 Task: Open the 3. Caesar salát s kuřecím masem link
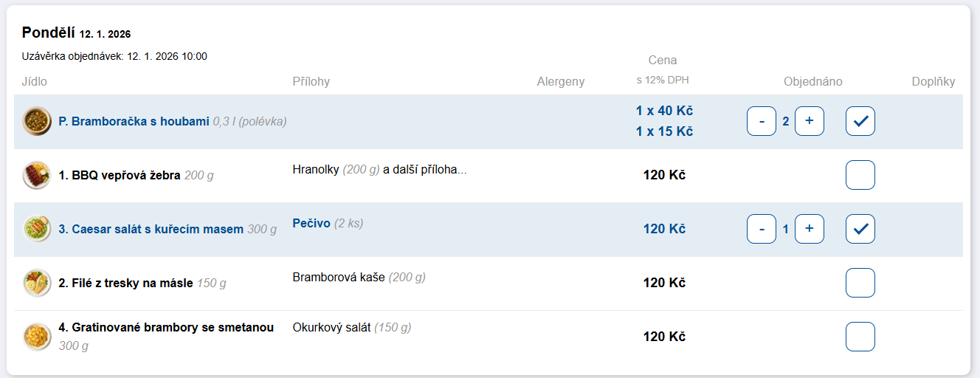151,229
